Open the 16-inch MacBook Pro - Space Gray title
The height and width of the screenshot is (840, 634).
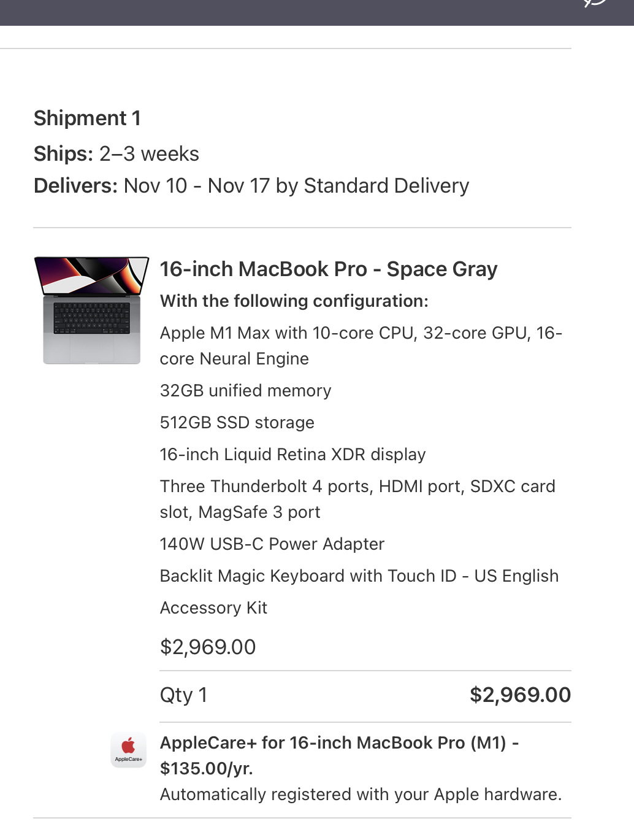(328, 269)
